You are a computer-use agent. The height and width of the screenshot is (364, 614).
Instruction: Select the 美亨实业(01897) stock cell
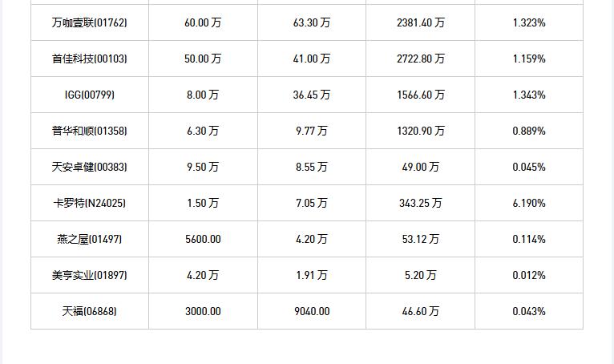coord(90,275)
